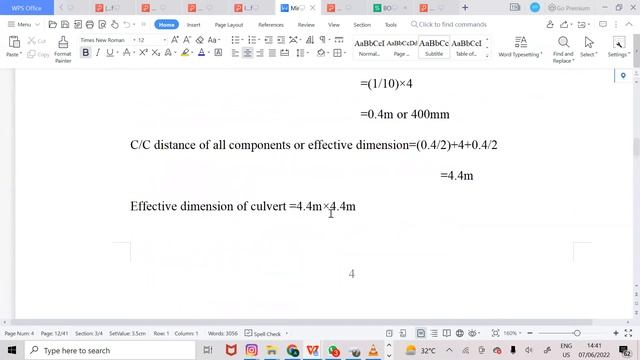Apply Subscript formatting
This screenshot has width=640, height=360.
156,53
